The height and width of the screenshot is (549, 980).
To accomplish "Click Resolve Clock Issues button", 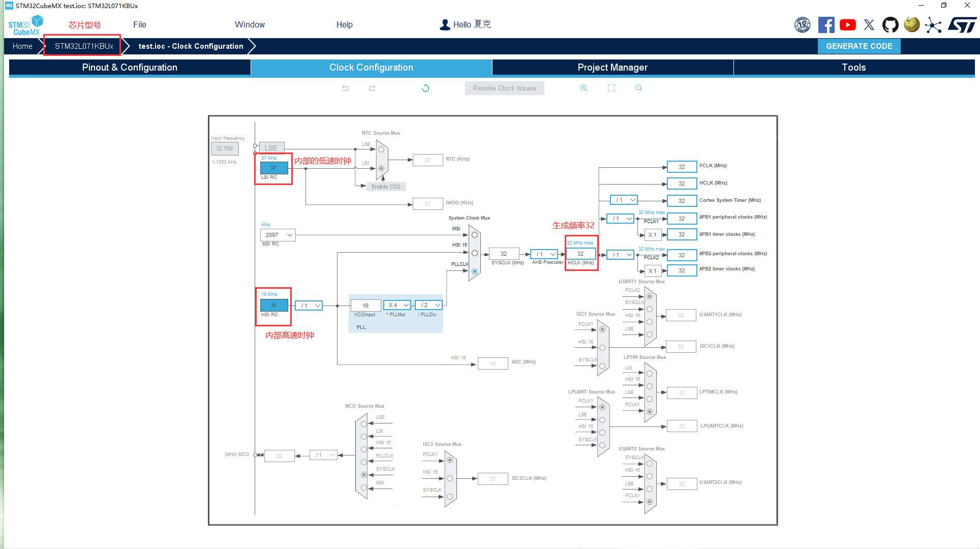I will click(504, 88).
